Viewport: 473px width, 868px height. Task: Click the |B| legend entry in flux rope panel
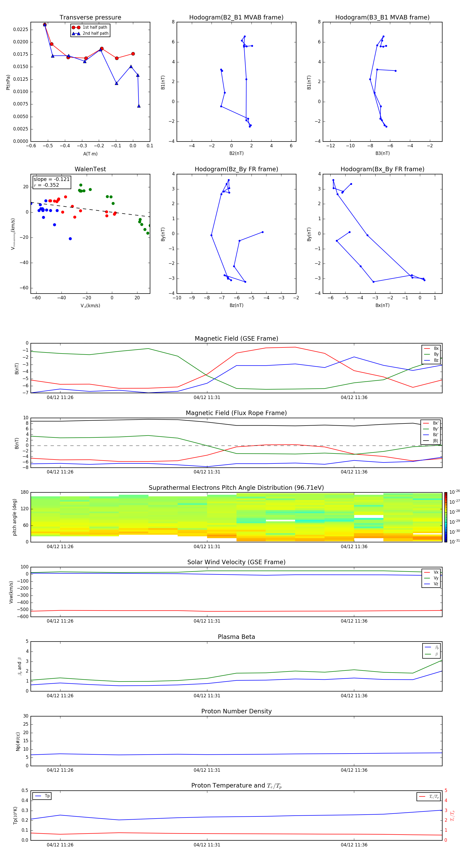431,441
